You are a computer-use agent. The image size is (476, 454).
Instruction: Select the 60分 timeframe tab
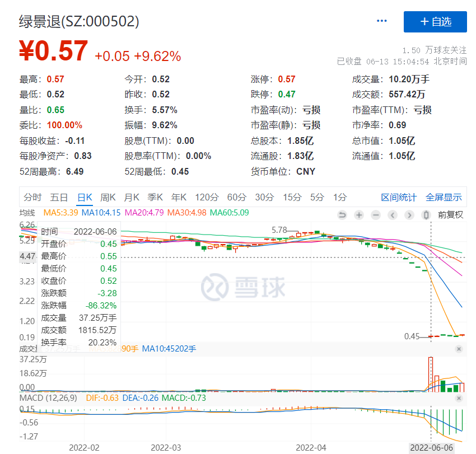[x=236, y=197]
